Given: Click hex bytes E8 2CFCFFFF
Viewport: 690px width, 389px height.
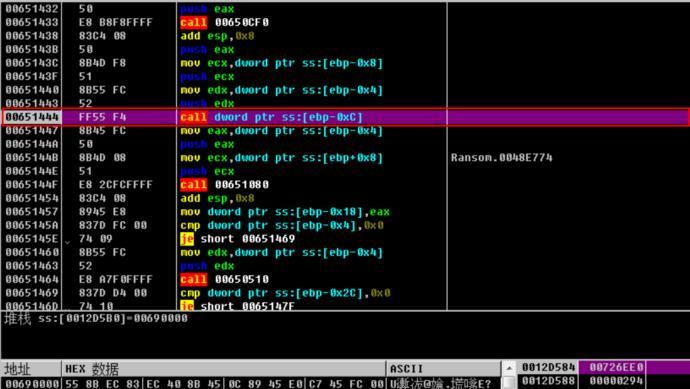Looking at the screenshot, I should pyautogui.click(x=115, y=185).
